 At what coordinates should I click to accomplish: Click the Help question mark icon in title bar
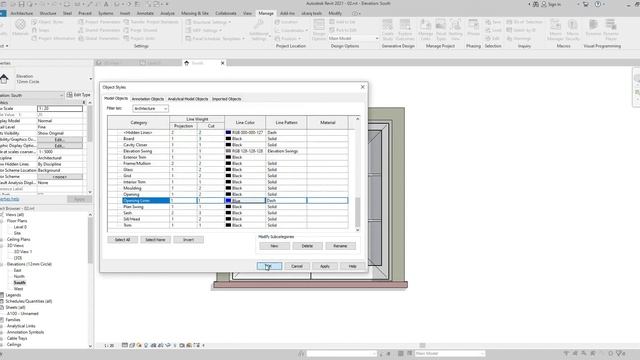[x=598, y=4]
